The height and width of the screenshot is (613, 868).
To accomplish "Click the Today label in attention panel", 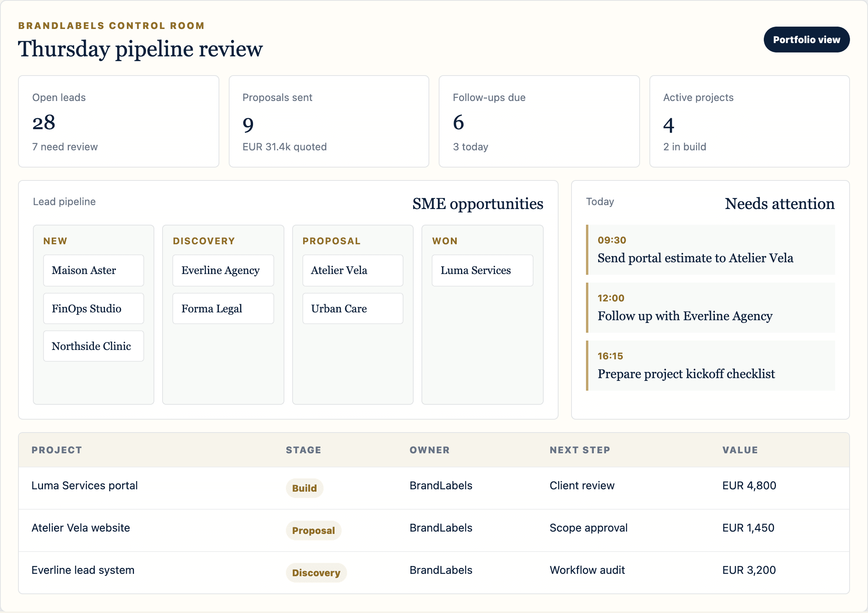I will tap(600, 202).
